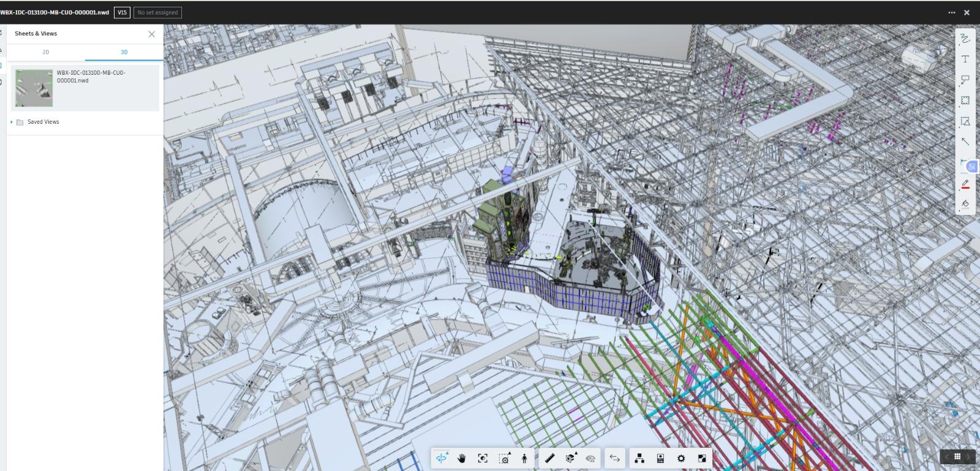This screenshot has height=471, width=980.
Task: Click the Fit to View icon
Action: coord(483,458)
